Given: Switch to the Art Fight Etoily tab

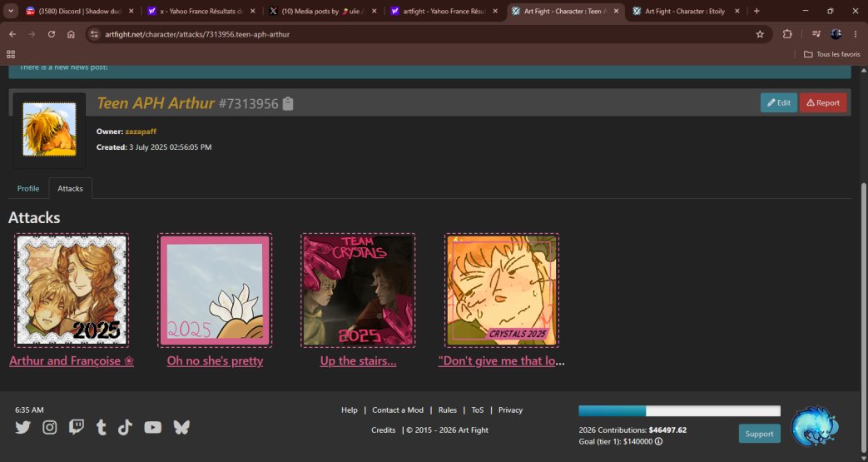Looking at the screenshot, I should [x=687, y=11].
